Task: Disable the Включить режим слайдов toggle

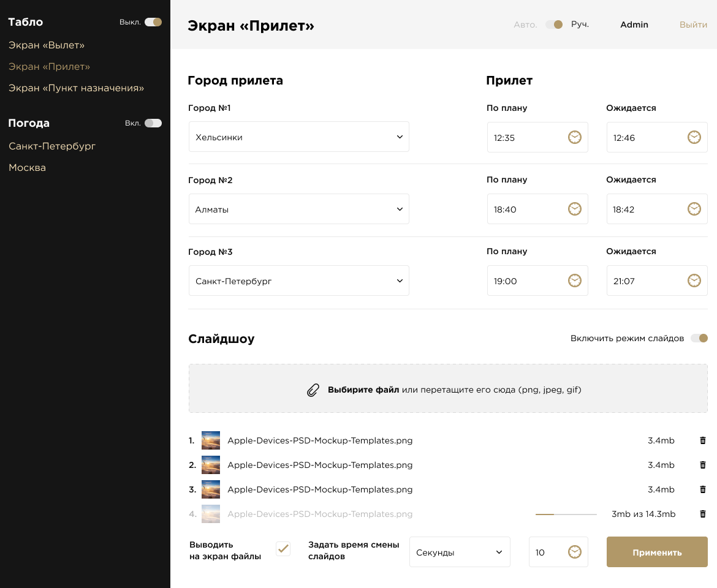Action: pyautogui.click(x=699, y=338)
